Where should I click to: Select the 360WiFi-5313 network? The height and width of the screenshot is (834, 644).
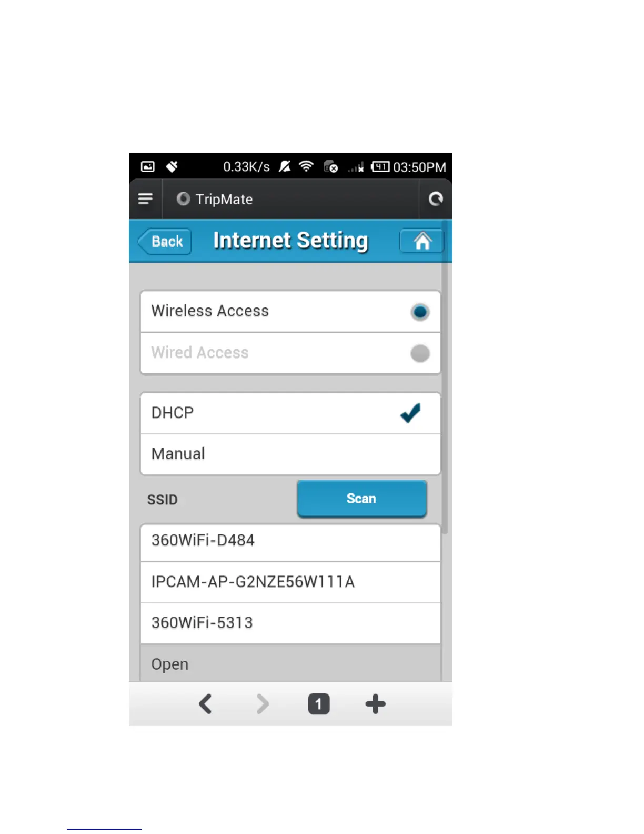pos(290,623)
